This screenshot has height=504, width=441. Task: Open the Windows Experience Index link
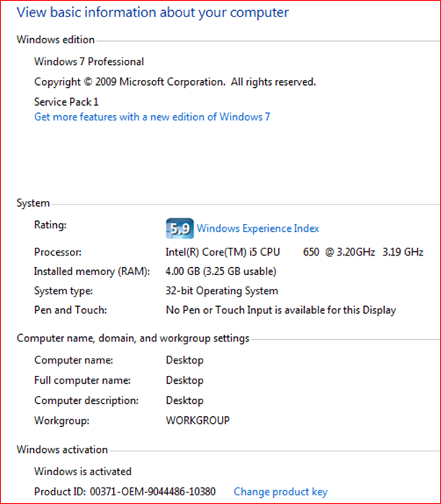click(x=258, y=228)
